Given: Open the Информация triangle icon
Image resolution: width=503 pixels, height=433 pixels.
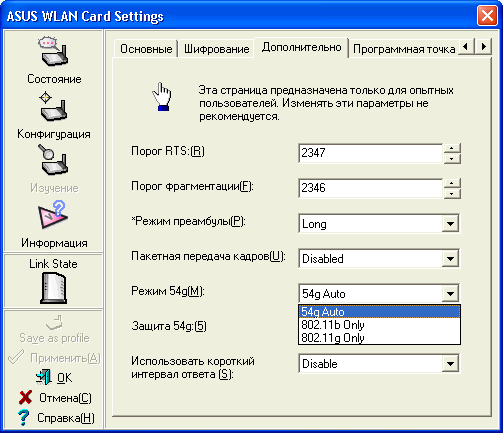Looking at the screenshot, I should coord(53,215).
